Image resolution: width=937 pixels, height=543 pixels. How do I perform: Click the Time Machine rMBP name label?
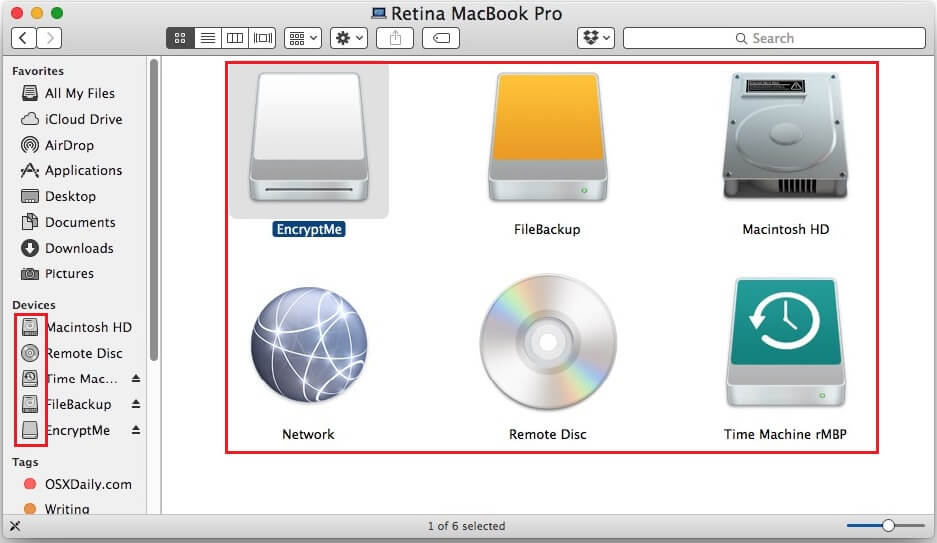(785, 434)
